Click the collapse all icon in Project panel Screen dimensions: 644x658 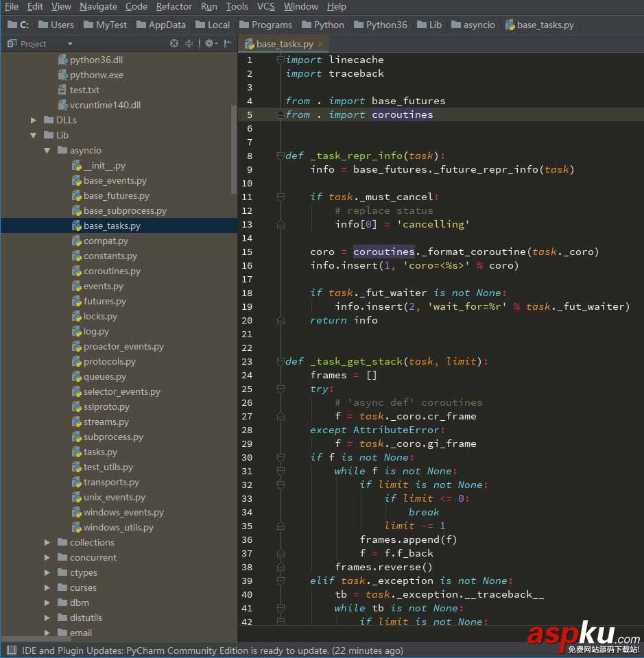(x=189, y=43)
